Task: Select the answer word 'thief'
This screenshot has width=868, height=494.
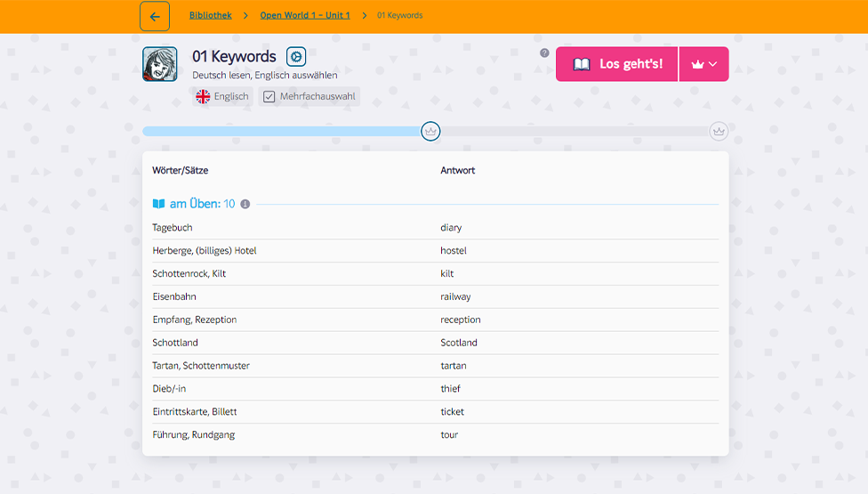Action: pyautogui.click(x=450, y=389)
